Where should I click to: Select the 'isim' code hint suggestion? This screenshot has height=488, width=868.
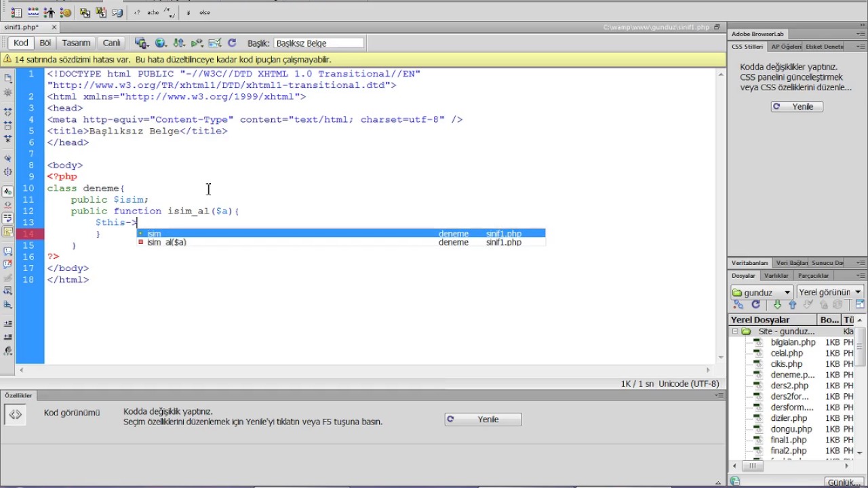coord(341,233)
